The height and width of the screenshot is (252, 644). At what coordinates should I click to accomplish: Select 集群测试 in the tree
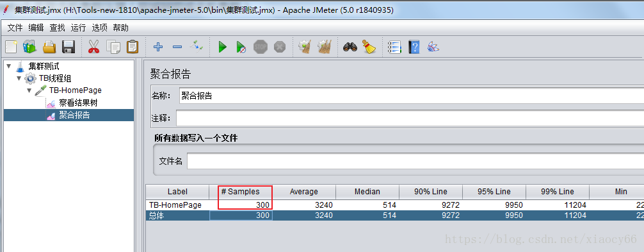(44, 66)
